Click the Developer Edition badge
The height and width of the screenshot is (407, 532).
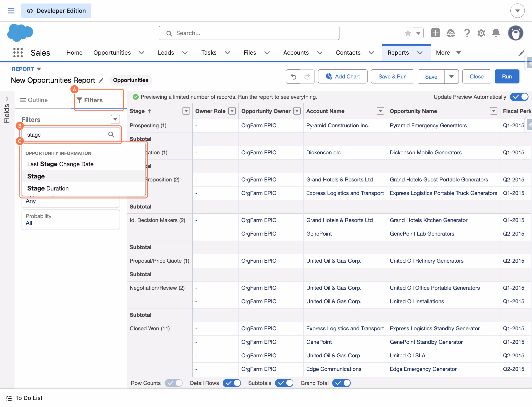(56, 11)
